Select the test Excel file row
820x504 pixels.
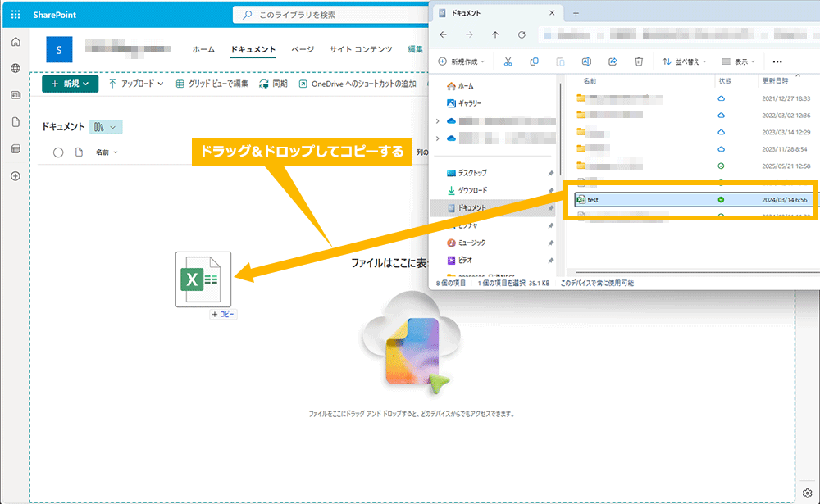pos(693,200)
